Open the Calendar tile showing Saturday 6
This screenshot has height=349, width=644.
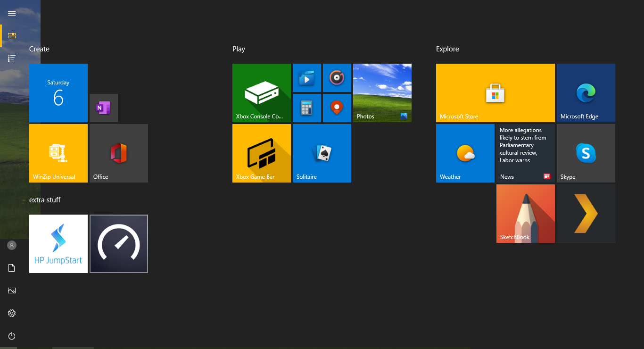58,93
